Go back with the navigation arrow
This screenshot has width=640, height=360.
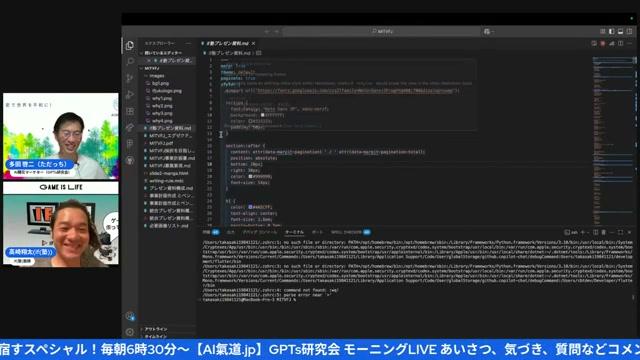coord(267,31)
